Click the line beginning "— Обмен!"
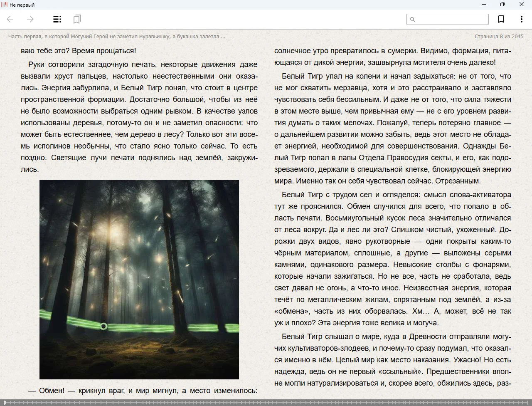 click(143, 391)
